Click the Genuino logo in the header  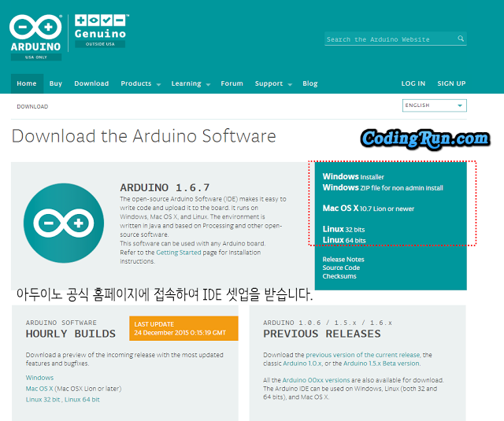pos(102,31)
